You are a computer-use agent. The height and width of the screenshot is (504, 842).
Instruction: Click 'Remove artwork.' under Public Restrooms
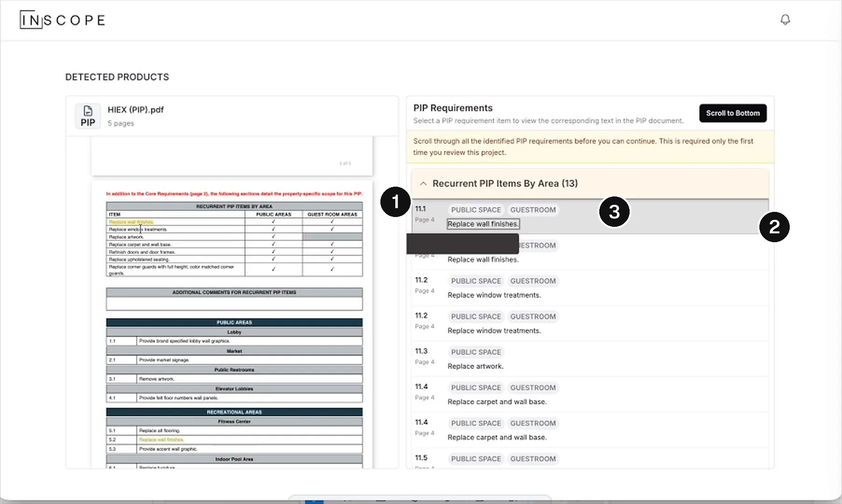157,379
